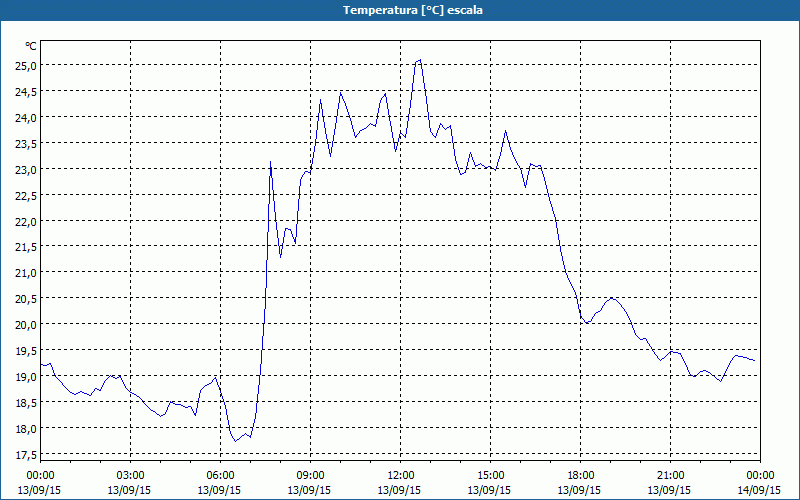Screen dimensions: 800x500
Task: Click the 13/09/15 date under 21:00
Action: point(669,490)
